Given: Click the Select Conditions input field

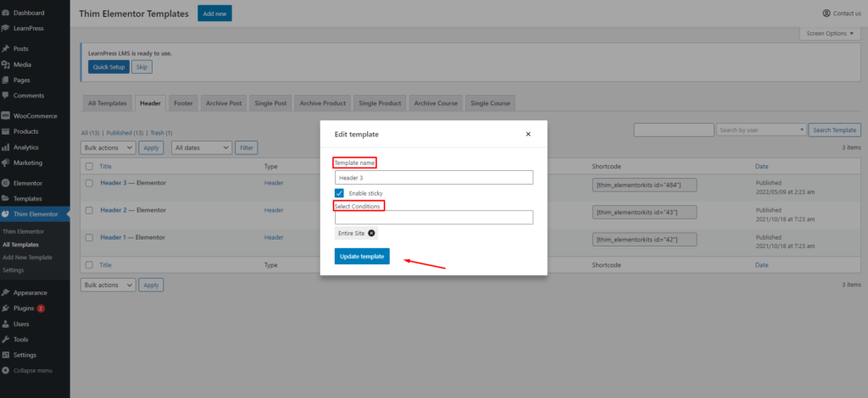Looking at the screenshot, I should coord(434,218).
